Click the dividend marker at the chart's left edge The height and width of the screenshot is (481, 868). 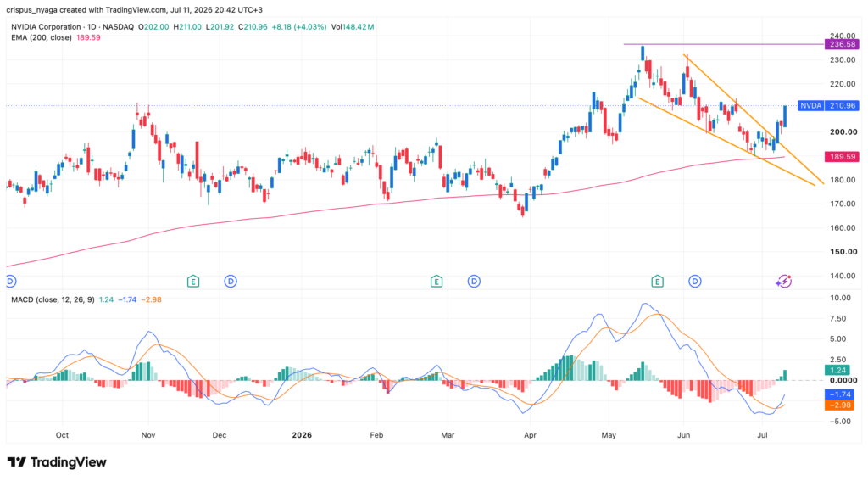tap(10, 282)
